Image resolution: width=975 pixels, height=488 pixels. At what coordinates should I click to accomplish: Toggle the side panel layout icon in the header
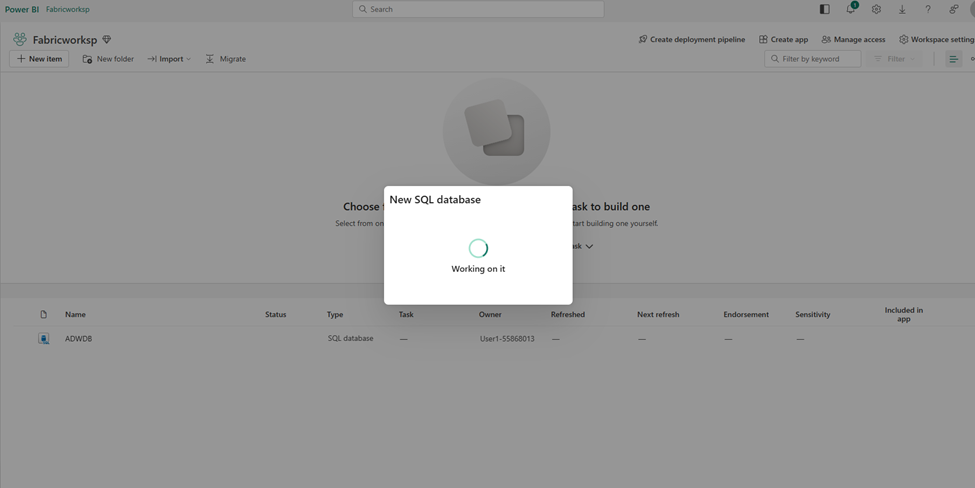click(x=824, y=9)
